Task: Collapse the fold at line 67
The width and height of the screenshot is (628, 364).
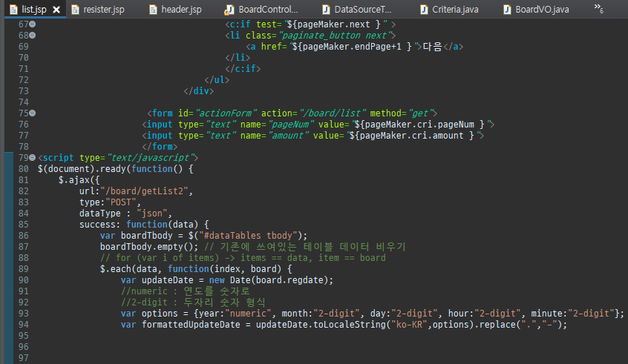Action: [x=33, y=24]
